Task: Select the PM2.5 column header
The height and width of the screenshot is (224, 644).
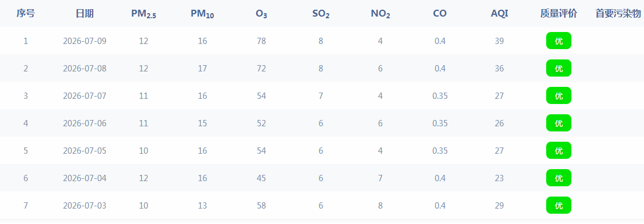Action: point(144,14)
